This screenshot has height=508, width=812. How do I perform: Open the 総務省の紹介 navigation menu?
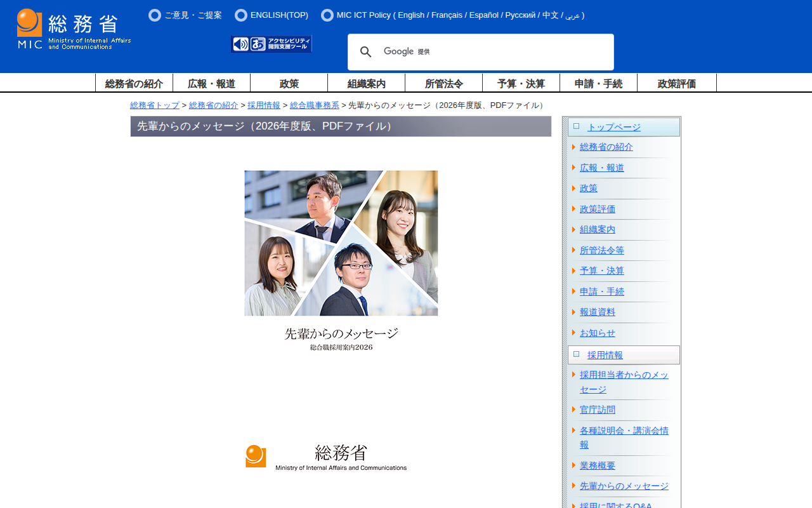pyautogui.click(x=134, y=83)
